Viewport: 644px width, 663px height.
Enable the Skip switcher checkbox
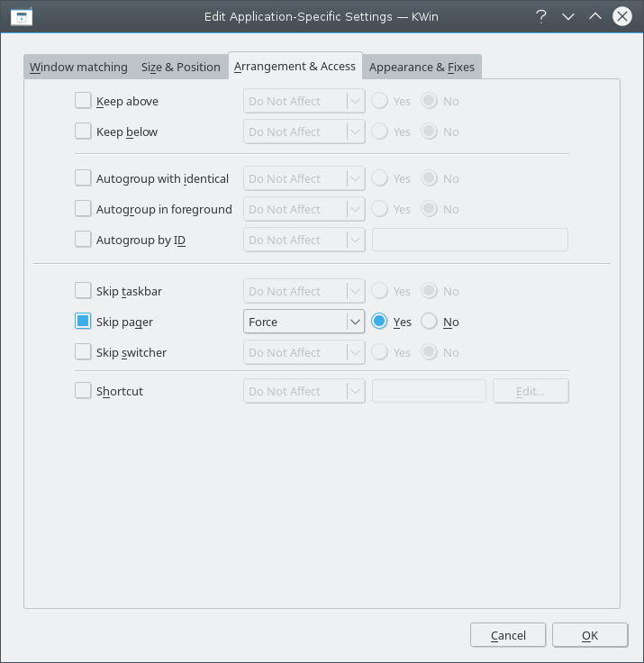click(83, 352)
